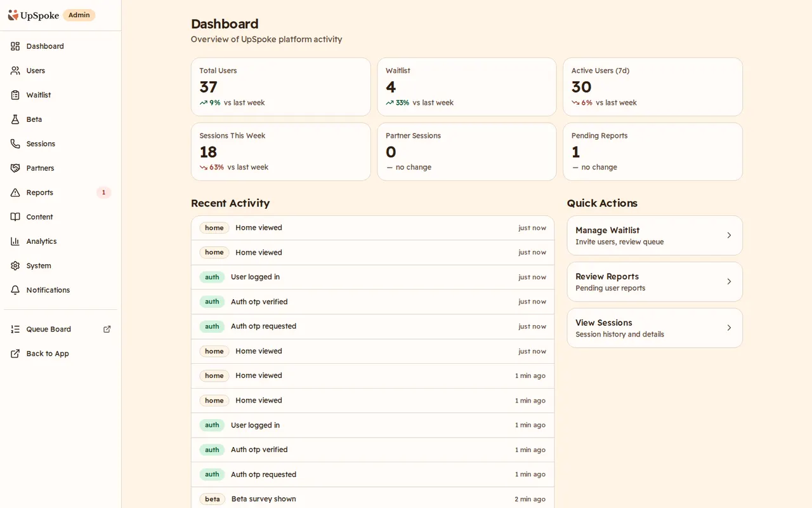
Task: Click the System gear icon
Action: [x=15, y=266]
